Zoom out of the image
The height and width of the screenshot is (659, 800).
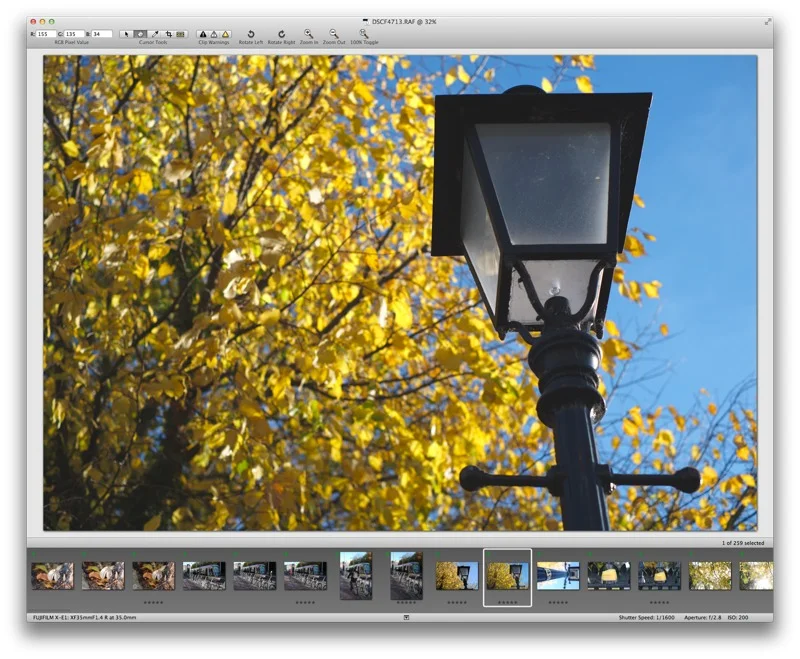click(x=332, y=32)
